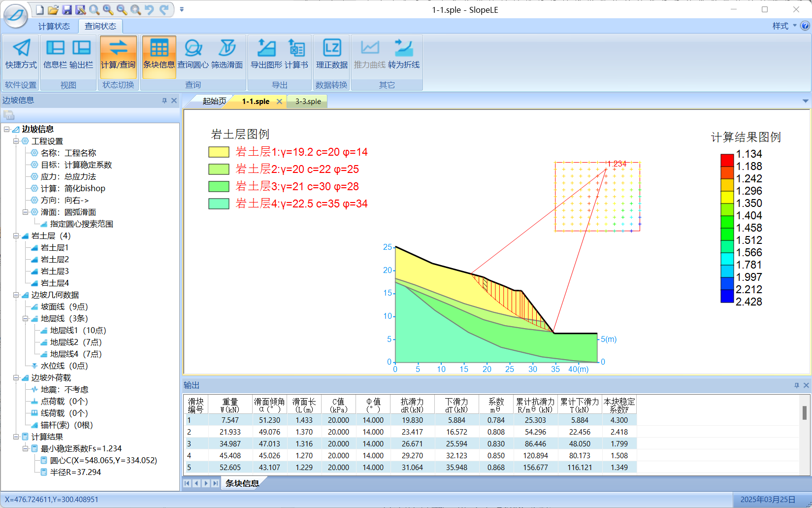
Task: Activate the pan hand magnifier icon
Action: point(135,9)
